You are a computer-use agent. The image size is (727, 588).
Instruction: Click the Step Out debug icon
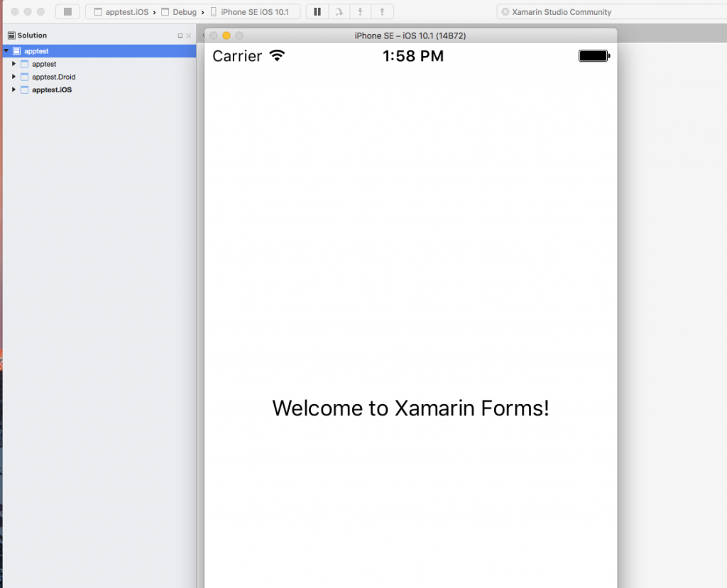pos(382,11)
